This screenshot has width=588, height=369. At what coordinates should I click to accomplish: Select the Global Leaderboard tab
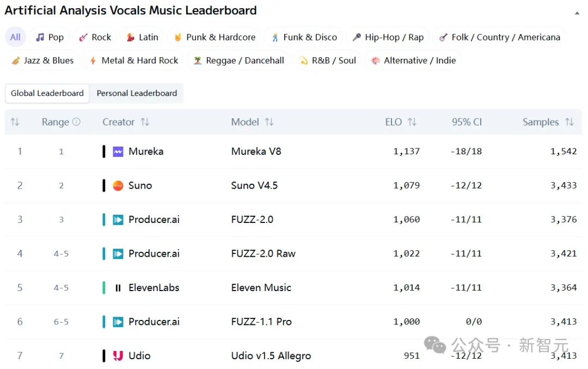click(47, 93)
